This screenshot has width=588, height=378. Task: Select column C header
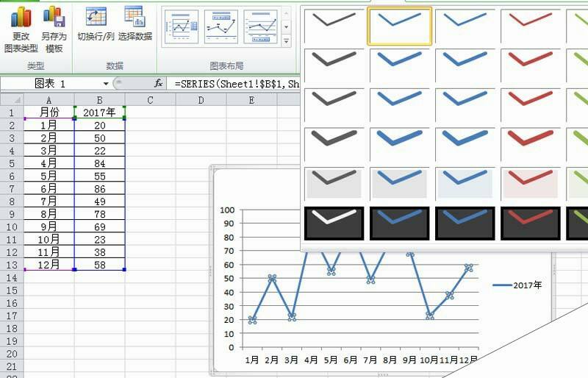pos(150,100)
